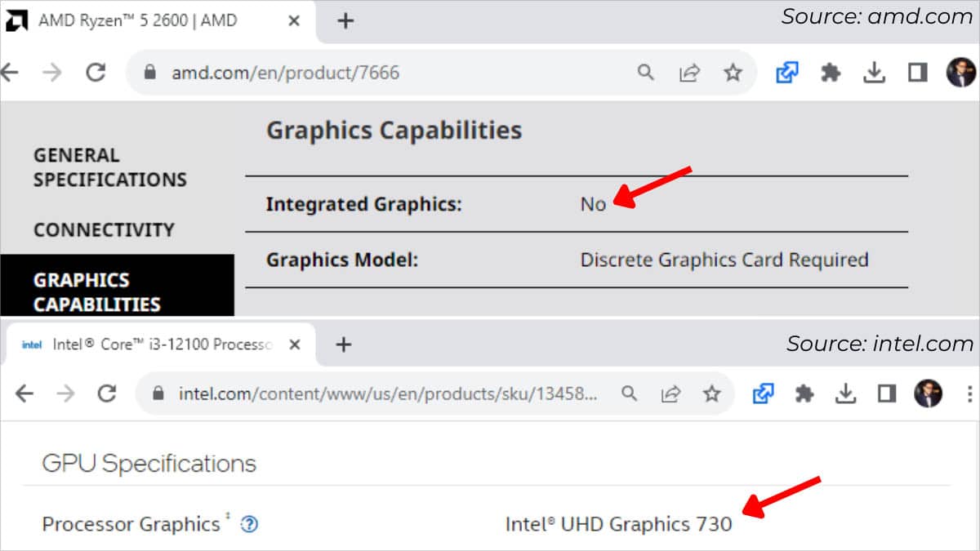Click the Intel UHD Graphics 730 link

(x=617, y=524)
